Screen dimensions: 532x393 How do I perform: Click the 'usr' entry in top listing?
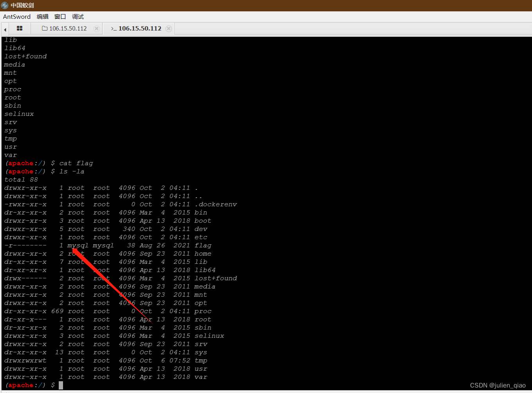(x=11, y=147)
